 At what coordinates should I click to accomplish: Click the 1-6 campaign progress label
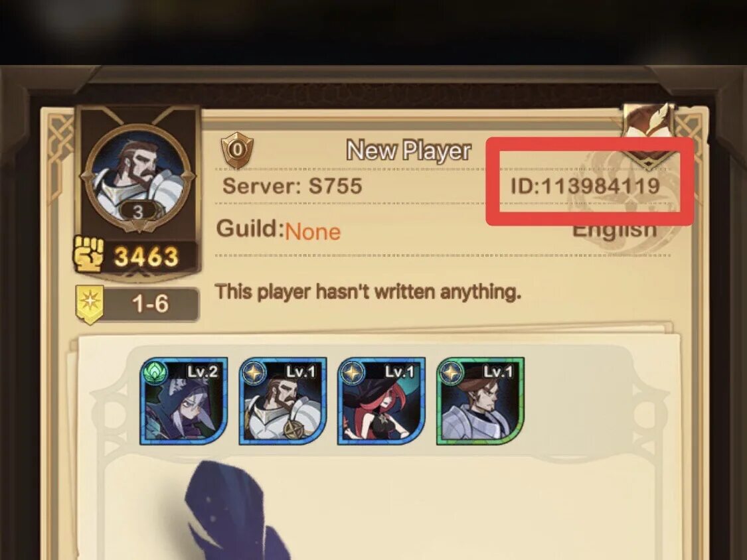point(150,304)
